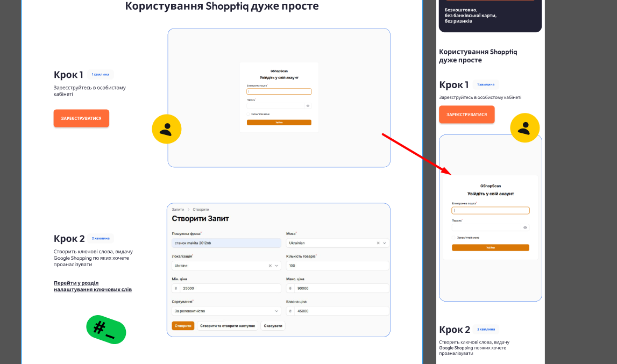Click the '1 хвилина' badge beside desktop Крок 1

[101, 74]
